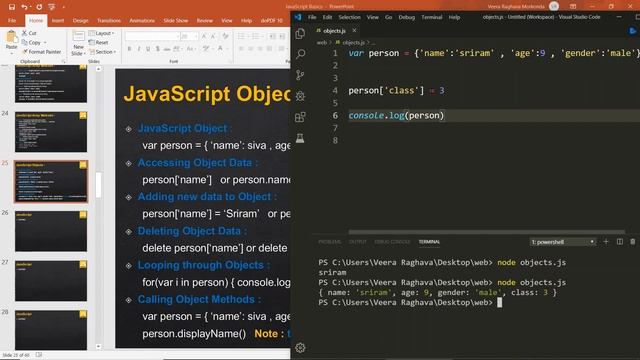
Task: Click Format Painter in PowerPoint
Action: point(42,52)
